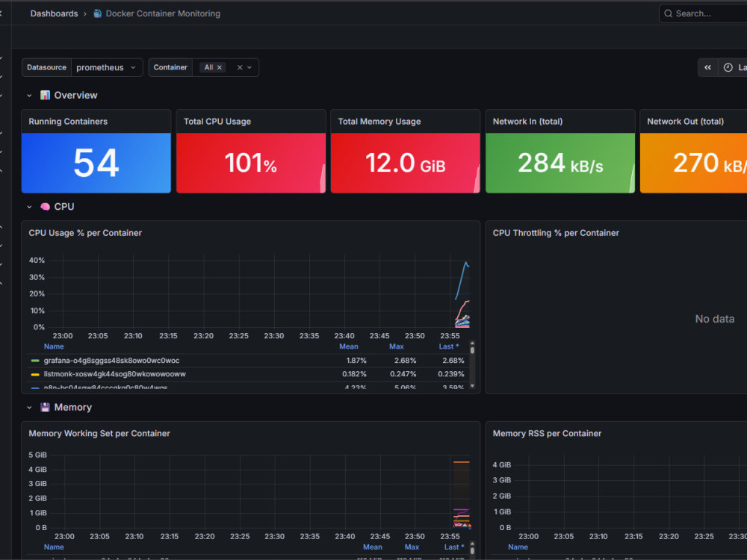Image resolution: width=747 pixels, height=560 pixels.
Task: Click the 40% axis label on CPU chart
Action: click(x=37, y=261)
